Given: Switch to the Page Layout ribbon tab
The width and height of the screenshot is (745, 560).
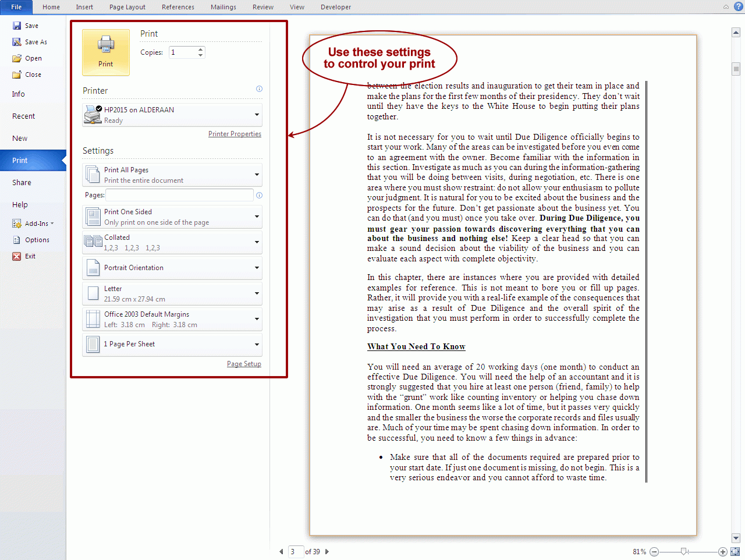Looking at the screenshot, I should point(127,7).
